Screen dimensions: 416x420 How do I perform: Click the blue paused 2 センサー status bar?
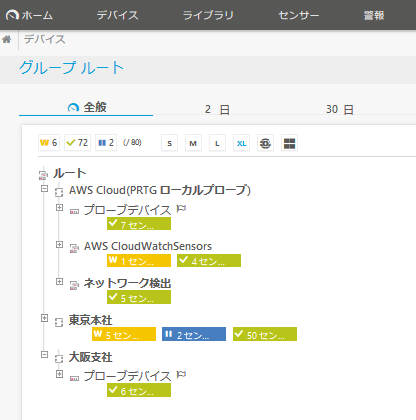pyautogui.click(x=194, y=334)
